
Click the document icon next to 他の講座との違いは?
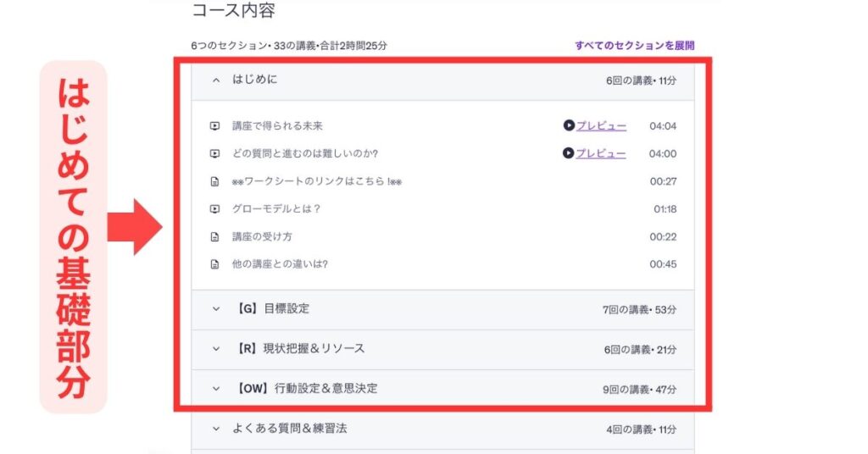click(x=214, y=264)
